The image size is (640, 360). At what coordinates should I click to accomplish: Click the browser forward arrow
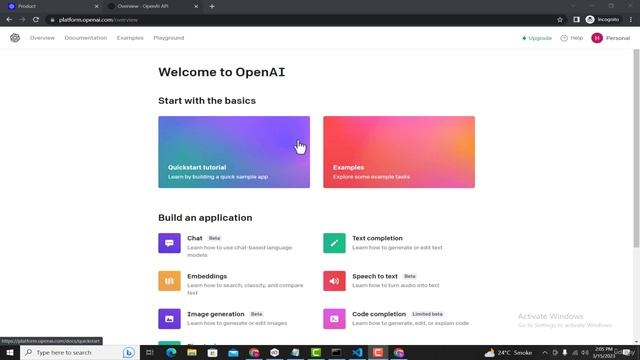coord(22,20)
